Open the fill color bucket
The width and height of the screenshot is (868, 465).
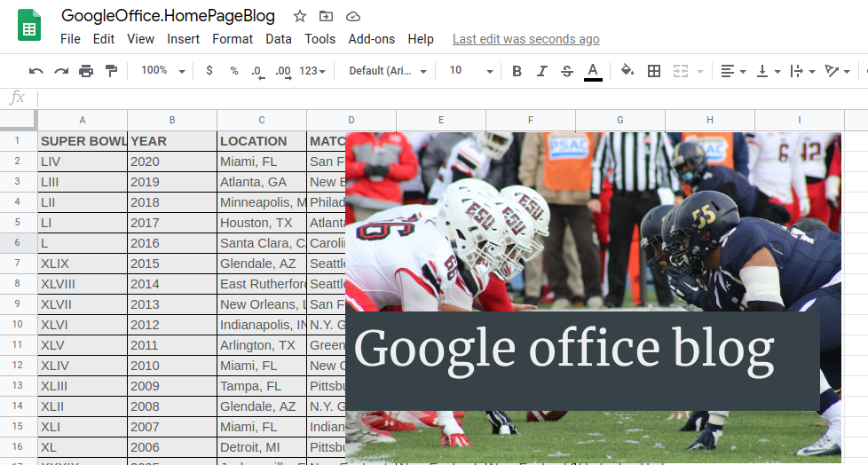pyautogui.click(x=627, y=71)
